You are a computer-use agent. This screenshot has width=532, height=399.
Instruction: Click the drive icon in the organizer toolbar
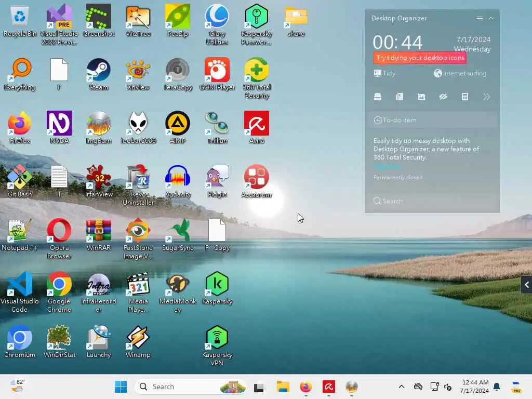coord(378,97)
